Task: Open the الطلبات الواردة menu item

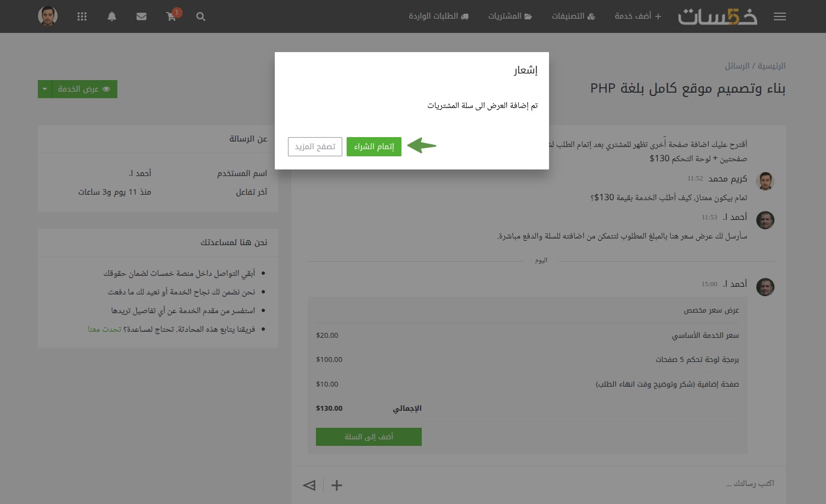Action: [x=439, y=16]
